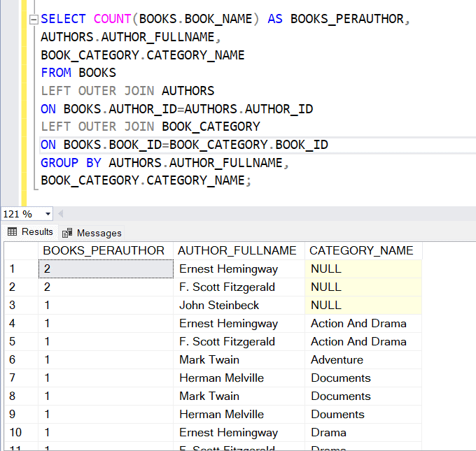476x451 pixels.
Task: Collapse the SELECT query outline block
Action: point(34,20)
